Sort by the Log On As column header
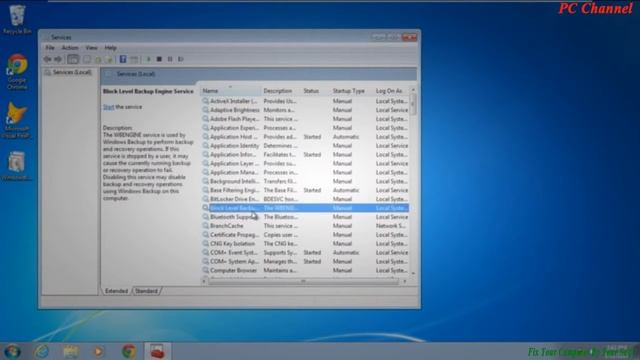 (x=391, y=91)
